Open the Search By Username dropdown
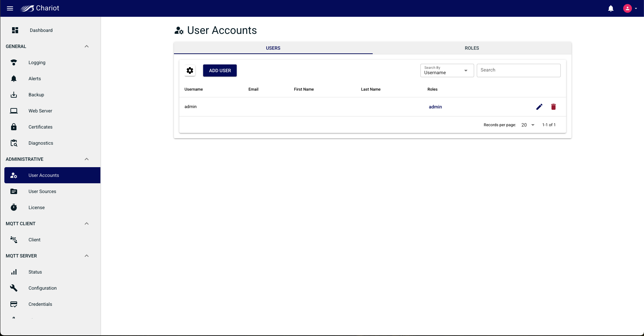644x336 pixels. (447, 70)
